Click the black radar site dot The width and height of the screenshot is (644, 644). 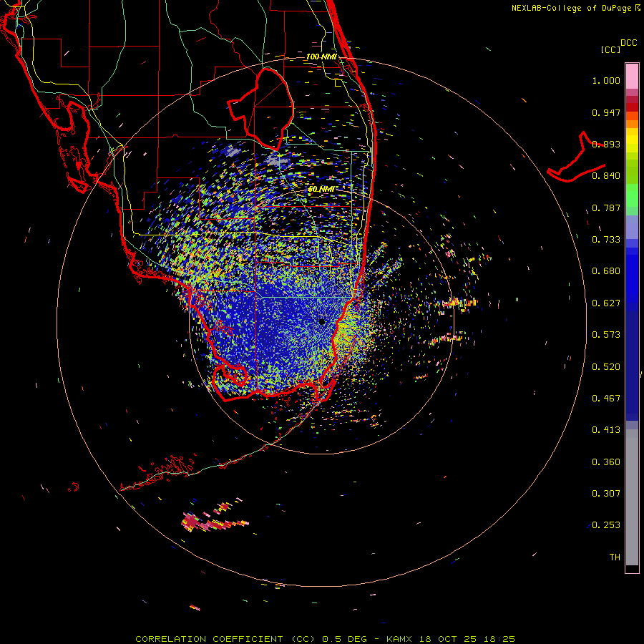click(x=322, y=321)
